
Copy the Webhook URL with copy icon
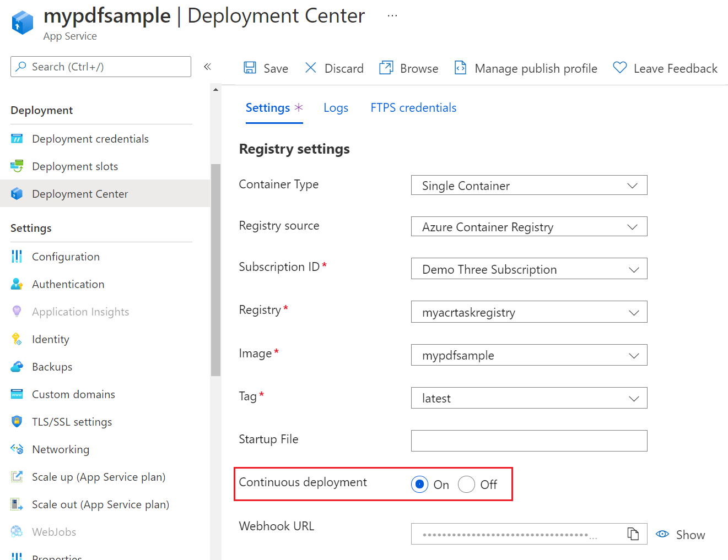tap(633, 534)
